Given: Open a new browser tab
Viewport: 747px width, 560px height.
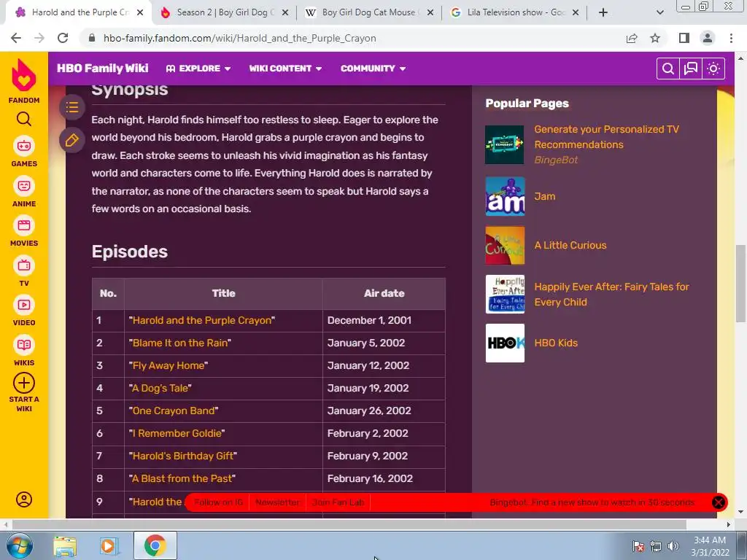Looking at the screenshot, I should [x=603, y=13].
